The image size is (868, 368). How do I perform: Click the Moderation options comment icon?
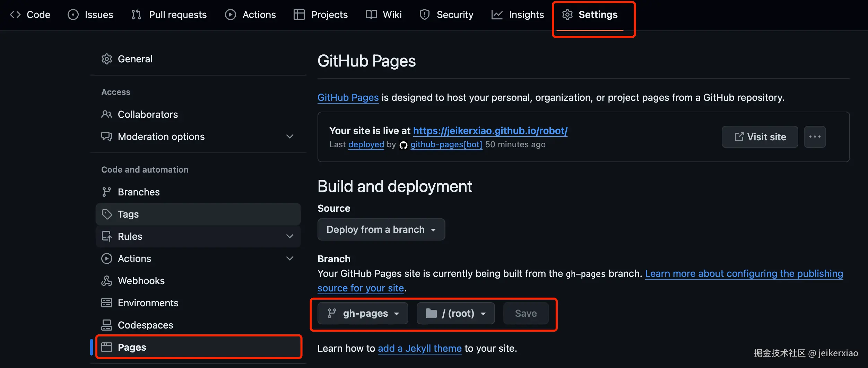click(107, 137)
